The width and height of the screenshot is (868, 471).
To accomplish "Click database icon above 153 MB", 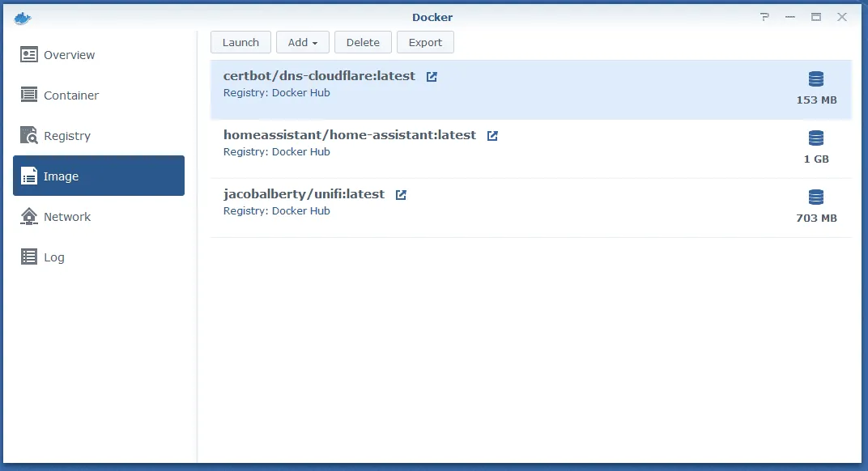I will coord(816,79).
